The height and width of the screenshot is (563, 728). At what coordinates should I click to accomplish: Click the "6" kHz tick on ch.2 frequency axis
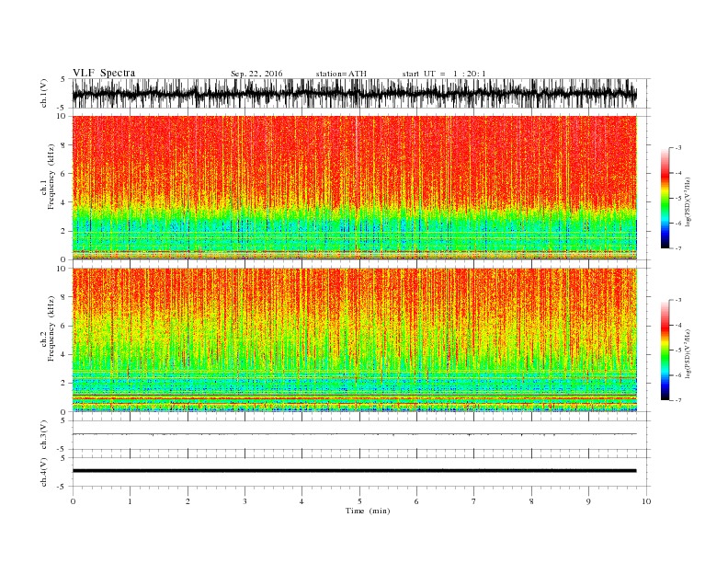pyautogui.click(x=64, y=326)
